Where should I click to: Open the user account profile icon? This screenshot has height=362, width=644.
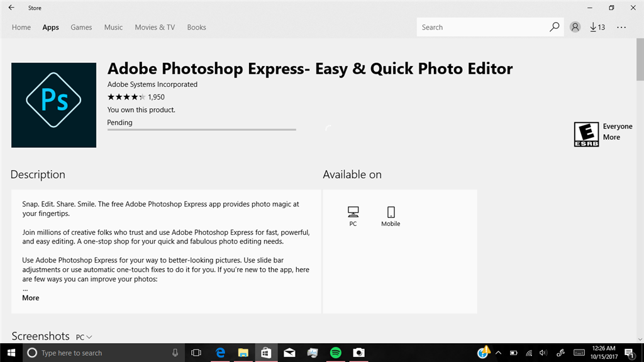pos(575,27)
